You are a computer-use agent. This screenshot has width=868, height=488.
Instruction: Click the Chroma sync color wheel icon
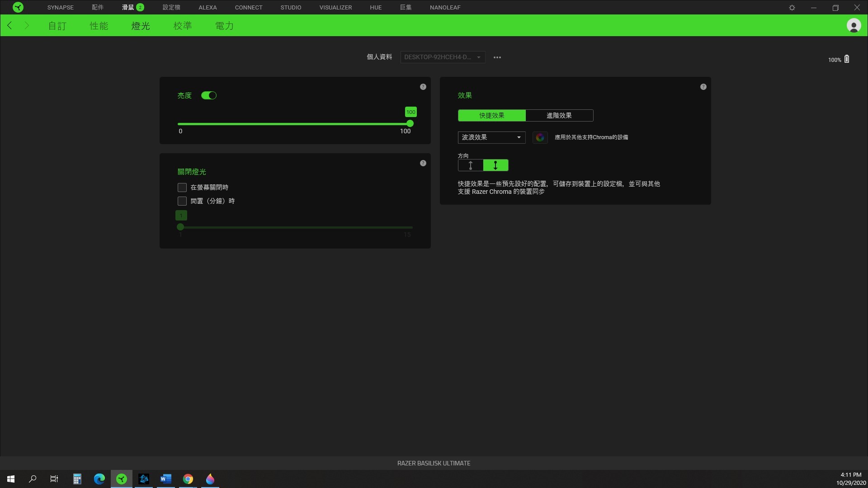pos(540,137)
